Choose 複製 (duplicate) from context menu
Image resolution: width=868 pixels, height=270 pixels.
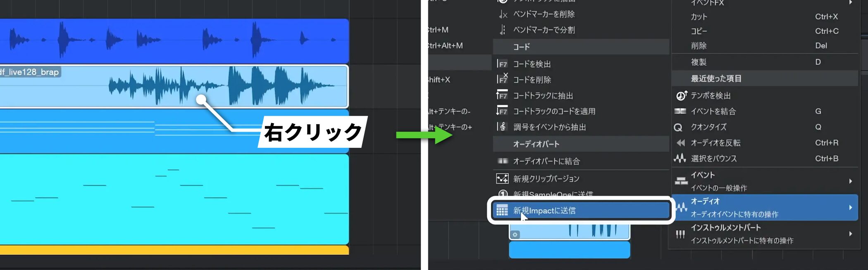[699, 62]
